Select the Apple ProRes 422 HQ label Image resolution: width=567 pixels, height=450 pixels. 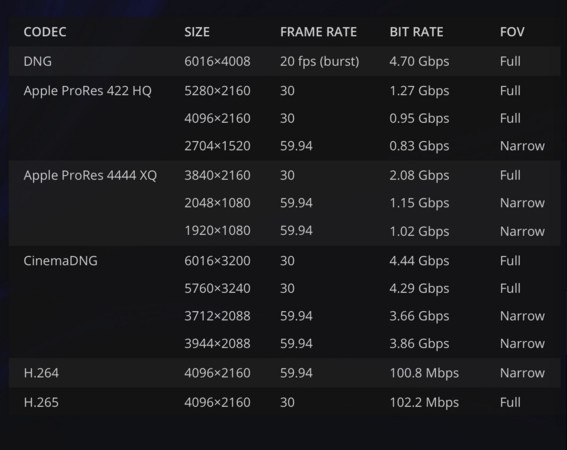point(88,91)
